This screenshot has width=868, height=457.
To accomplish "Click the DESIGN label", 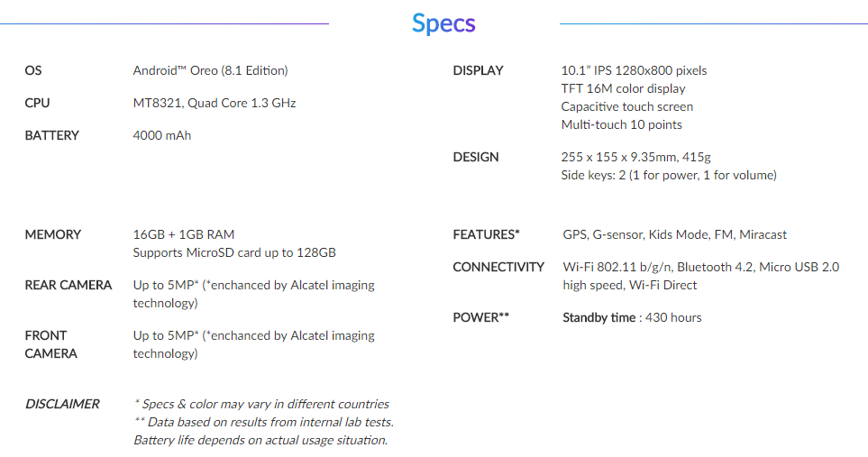I will click(x=476, y=157).
